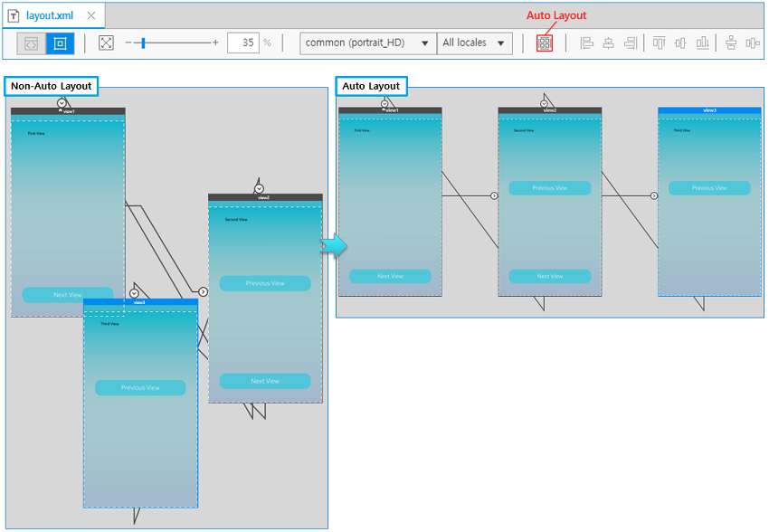Click the Fit to Window zoom icon
769x532 pixels.
tap(106, 43)
